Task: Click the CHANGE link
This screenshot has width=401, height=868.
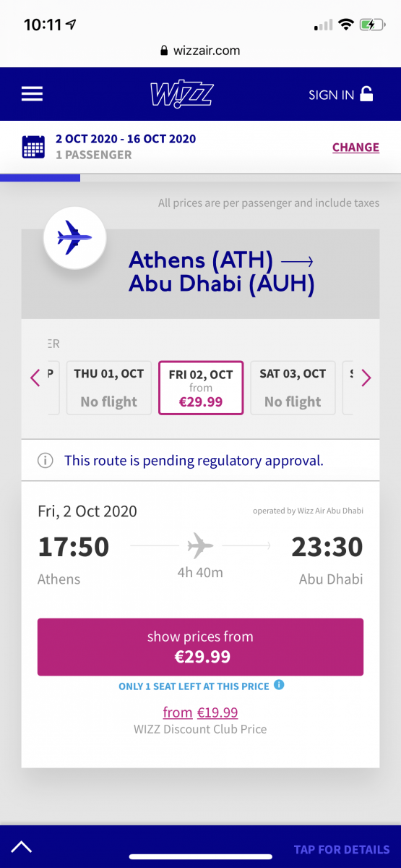Action: click(355, 147)
